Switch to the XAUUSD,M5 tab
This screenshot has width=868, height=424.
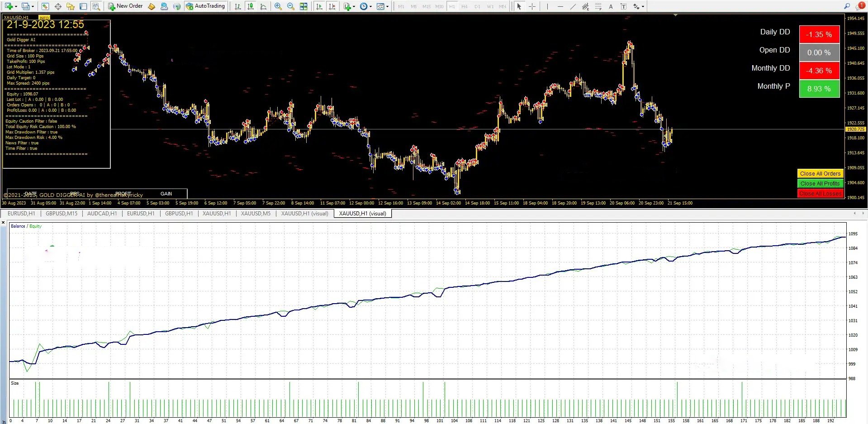(x=256, y=214)
